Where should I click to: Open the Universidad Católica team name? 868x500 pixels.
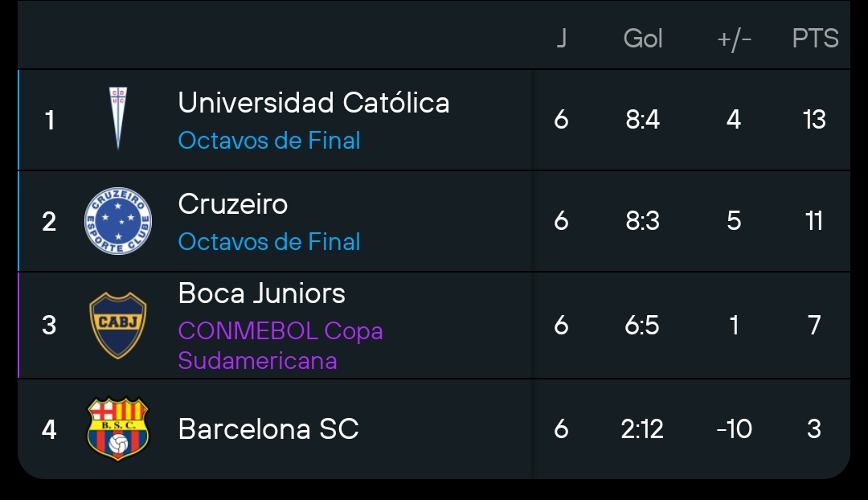(x=314, y=102)
